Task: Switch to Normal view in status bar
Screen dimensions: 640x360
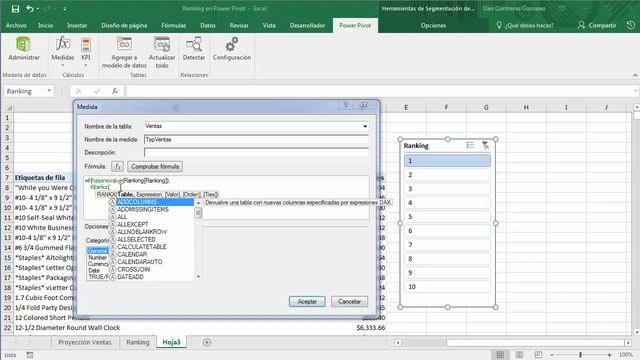Action: point(500,355)
